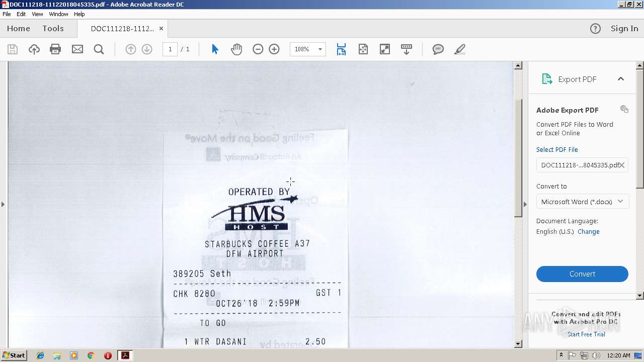Expand the left navigation pane arrow
The height and width of the screenshot is (362, 644).
pos(3,204)
